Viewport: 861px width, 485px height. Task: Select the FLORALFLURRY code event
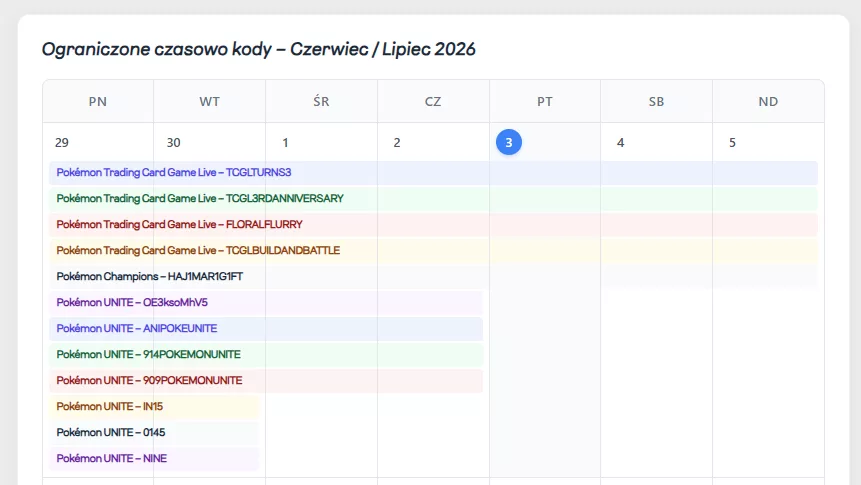(x=433, y=224)
